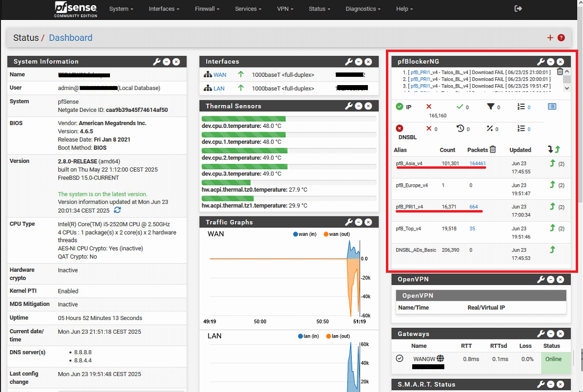Open packet count link 35

point(472,229)
